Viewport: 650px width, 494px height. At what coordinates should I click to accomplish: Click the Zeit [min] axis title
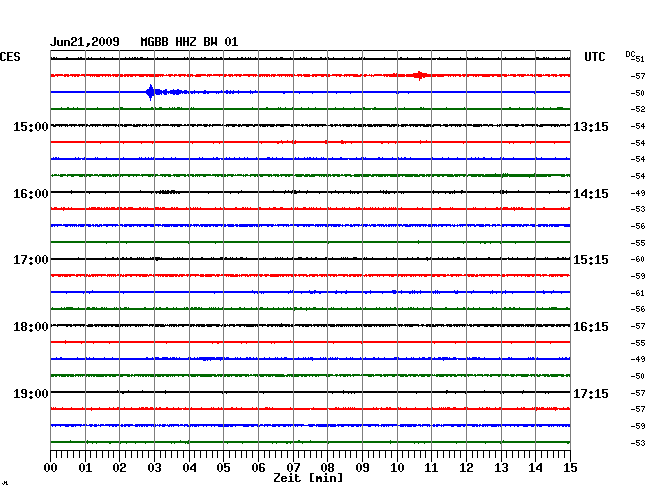308,478
